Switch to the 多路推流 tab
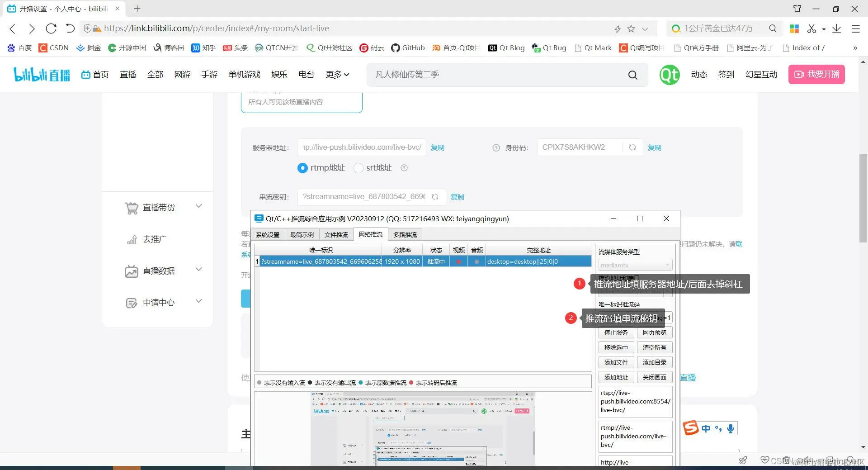This screenshot has width=868, height=470. [405, 235]
